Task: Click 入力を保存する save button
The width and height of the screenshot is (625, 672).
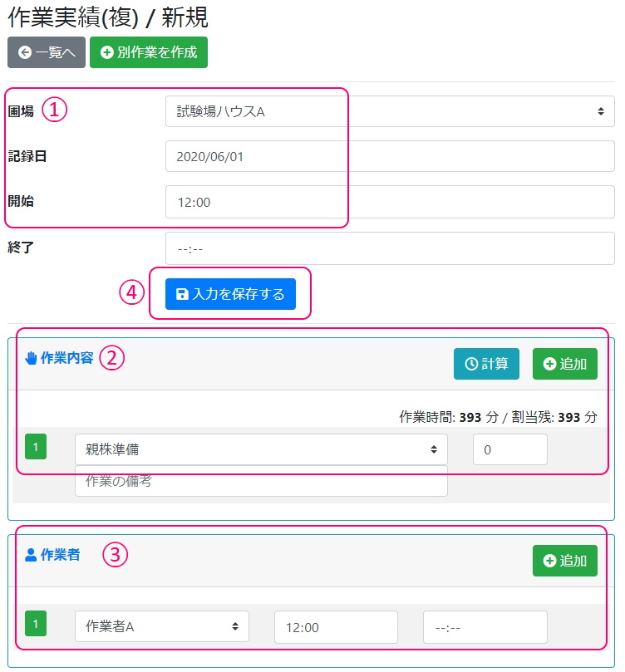Action: click(230, 294)
